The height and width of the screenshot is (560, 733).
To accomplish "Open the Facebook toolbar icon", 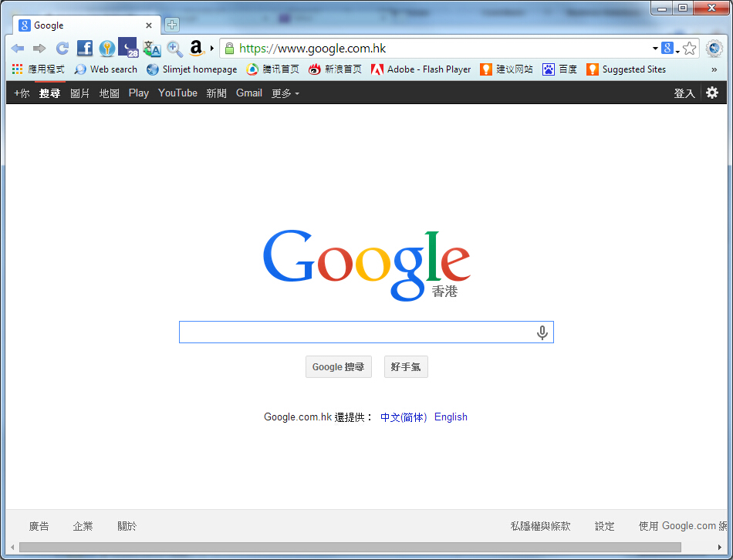I will pyautogui.click(x=85, y=48).
